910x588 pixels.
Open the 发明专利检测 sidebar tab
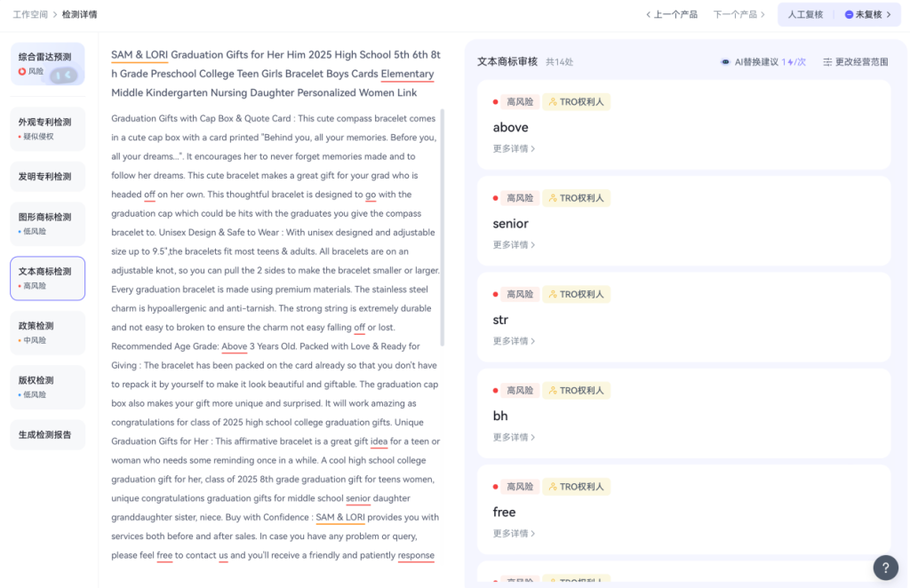(x=48, y=177)
